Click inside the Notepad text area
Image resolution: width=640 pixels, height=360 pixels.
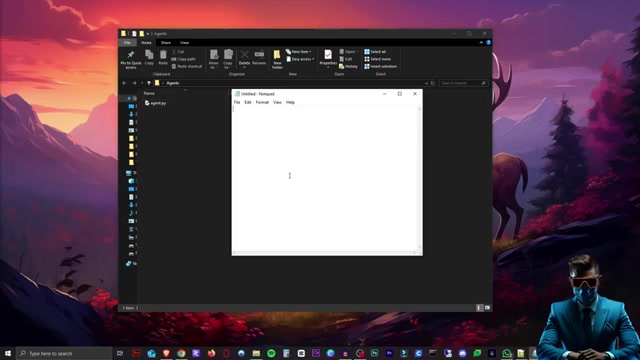tap(325, 179)
